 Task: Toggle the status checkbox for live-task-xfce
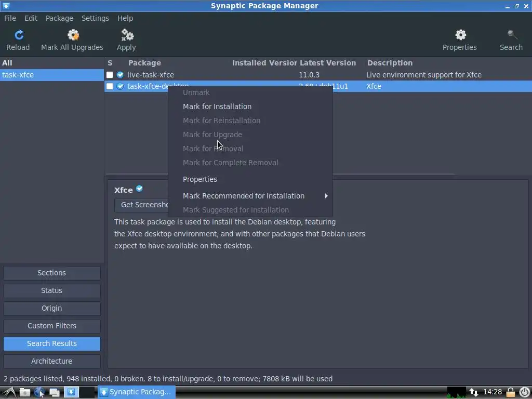tap(109, 75)
